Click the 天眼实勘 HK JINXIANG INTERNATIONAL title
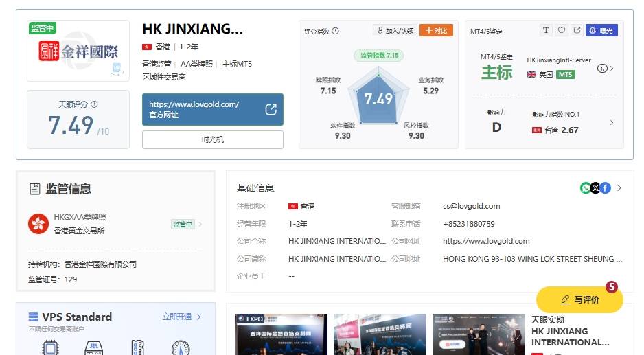 [570, 331]
